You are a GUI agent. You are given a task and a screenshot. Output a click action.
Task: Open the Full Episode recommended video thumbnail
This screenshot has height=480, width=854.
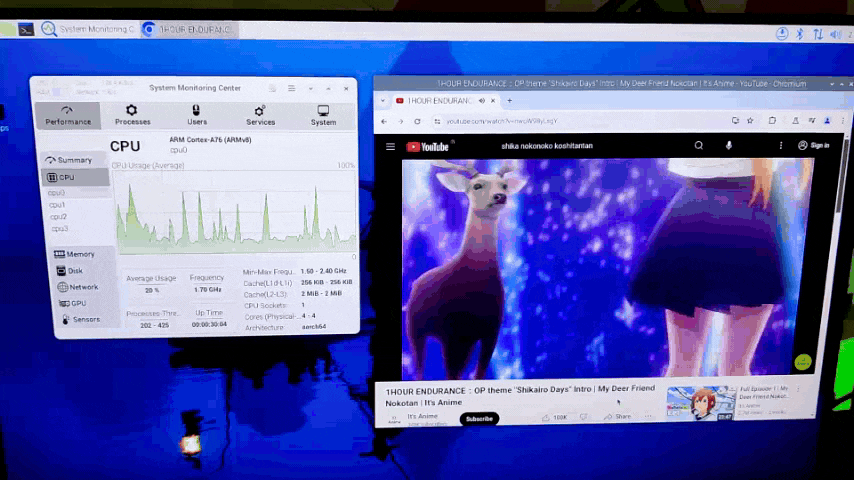pyautogui.click(x=701, y=403)
